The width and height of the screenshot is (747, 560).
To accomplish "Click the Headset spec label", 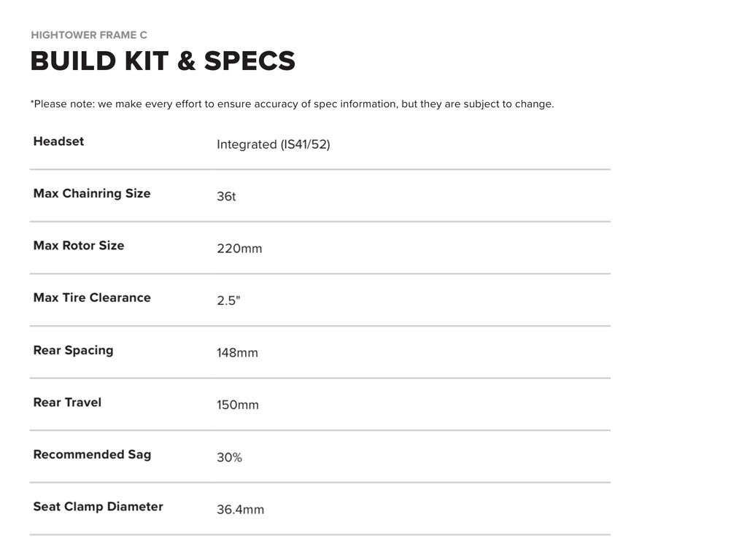I will coord(58,141).
